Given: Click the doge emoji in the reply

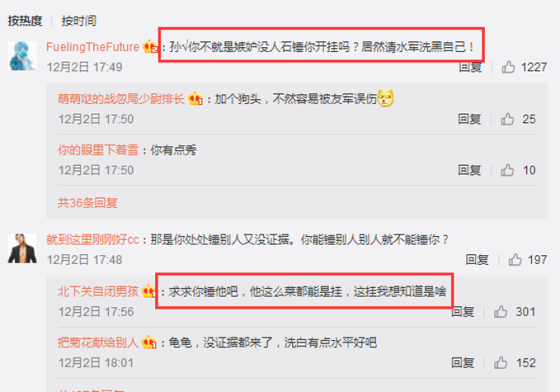Looking at the screenshot, I should [386, 98].
